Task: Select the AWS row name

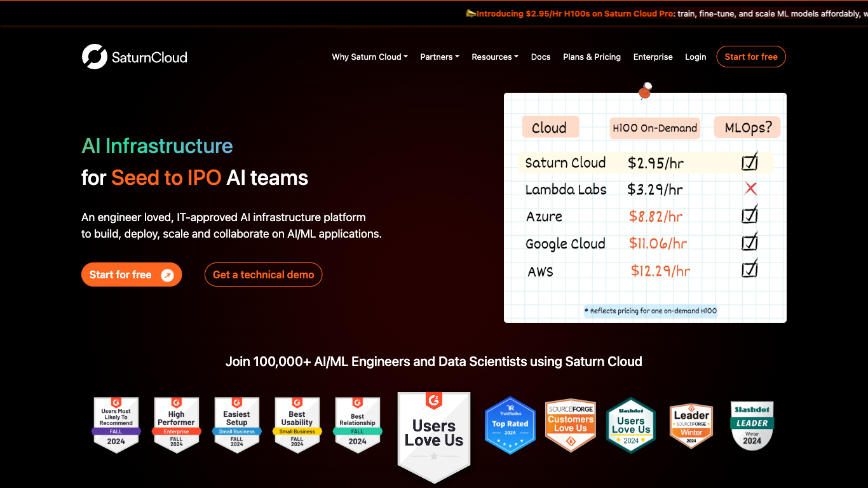Action: point(541,272)
